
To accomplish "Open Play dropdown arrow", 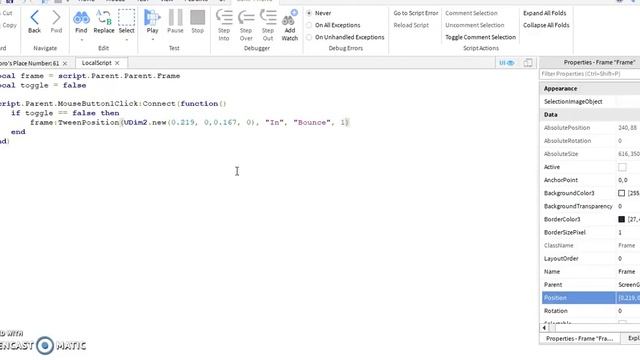I will pyautogui.click(x=152, y=40).
